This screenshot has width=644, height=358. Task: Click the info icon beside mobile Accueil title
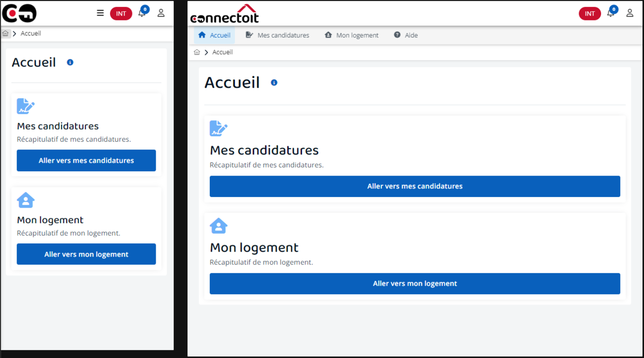click(70, 62)
